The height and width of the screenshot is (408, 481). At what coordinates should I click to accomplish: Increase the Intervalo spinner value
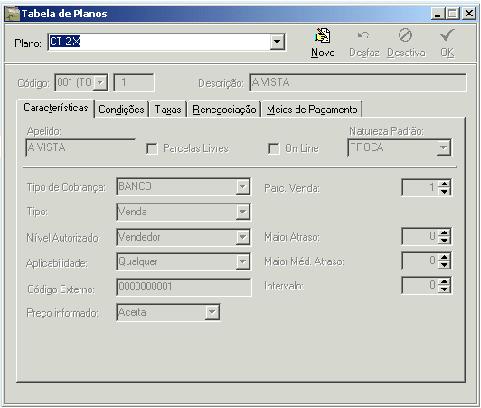point(444,282)
